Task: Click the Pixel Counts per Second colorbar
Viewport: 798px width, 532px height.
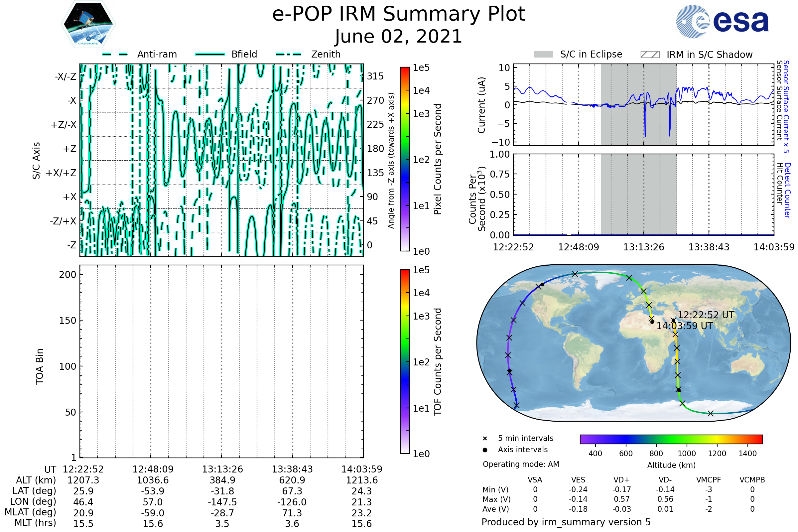Action: [x=405, y=159]
